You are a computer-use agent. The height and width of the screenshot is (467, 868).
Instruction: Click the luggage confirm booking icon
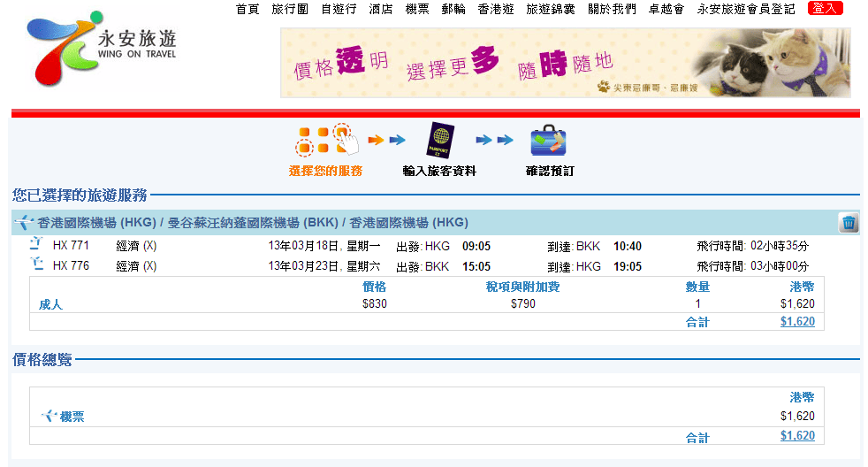[548, 140]
